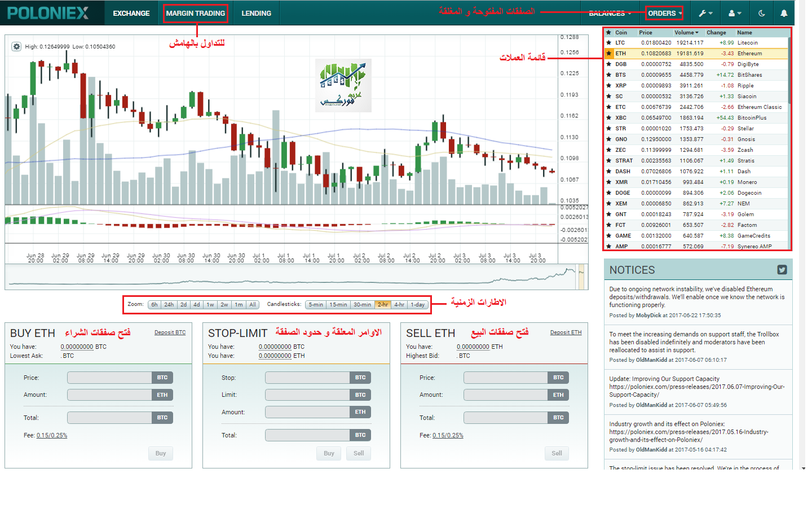Click the Sell button in Stop-Limit
Screen dimensions: 812x508
tap(359, 453)
